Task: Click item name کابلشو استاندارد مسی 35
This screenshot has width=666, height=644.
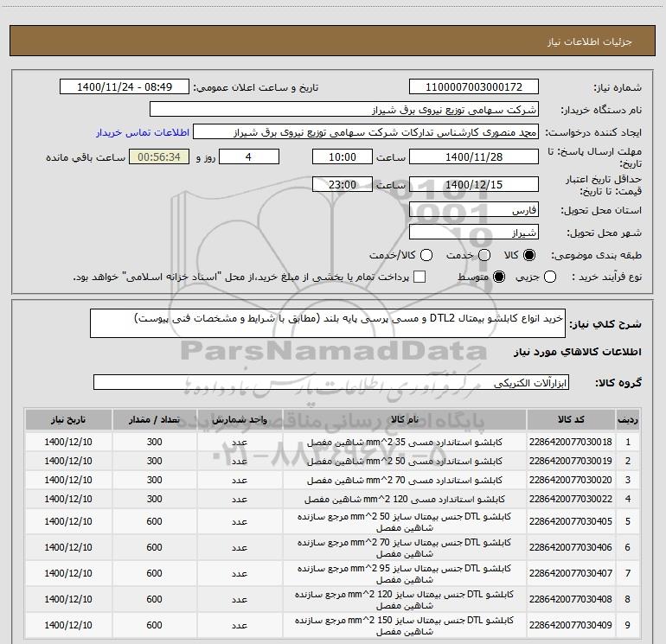Action: point(405,442)
